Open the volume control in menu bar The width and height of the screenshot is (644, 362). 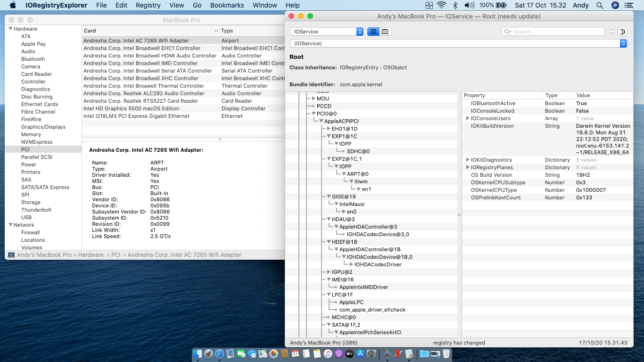tap(469, 5)
